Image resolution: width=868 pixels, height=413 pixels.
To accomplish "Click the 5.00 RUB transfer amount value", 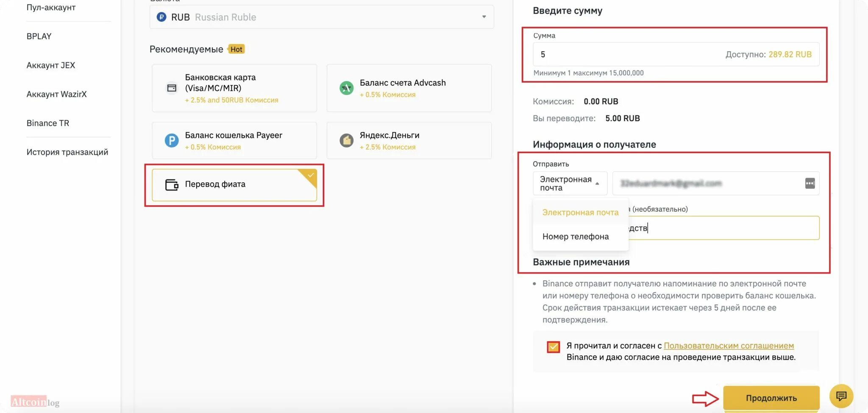I will [622, 118].
